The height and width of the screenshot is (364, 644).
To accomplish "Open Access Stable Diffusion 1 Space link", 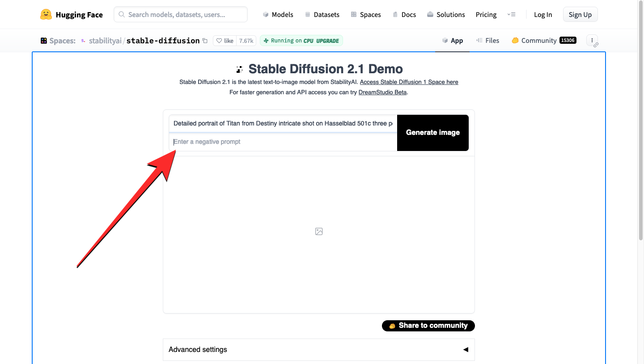I will 409,82.
